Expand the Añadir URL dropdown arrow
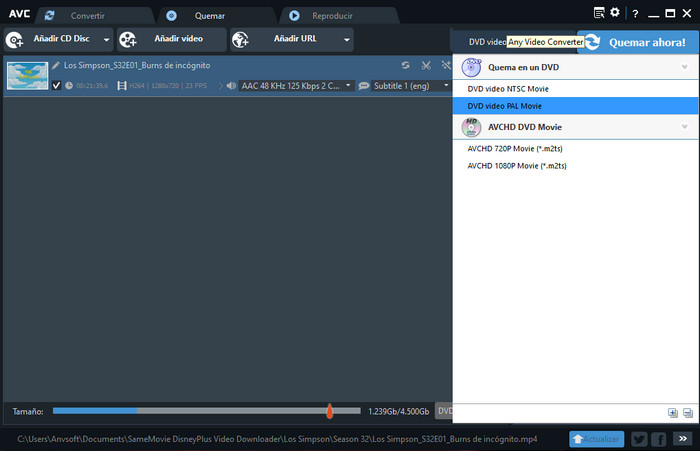 347,40
